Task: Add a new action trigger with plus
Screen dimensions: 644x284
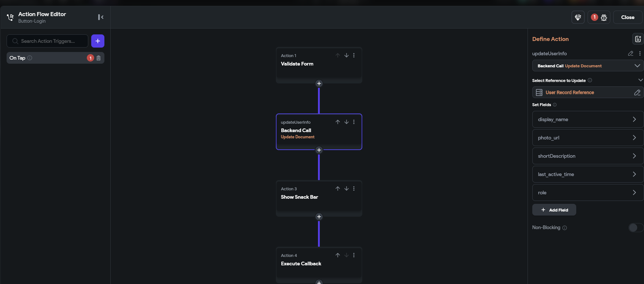Action: pos(98,41)
